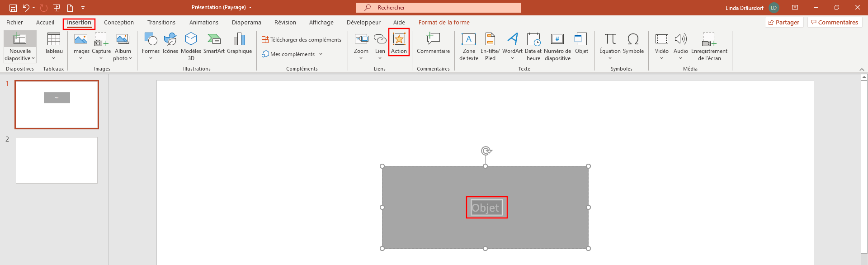Open the Aide tab
The height and width of the screenshot is (265, 868).
click(x=399, y=23)
